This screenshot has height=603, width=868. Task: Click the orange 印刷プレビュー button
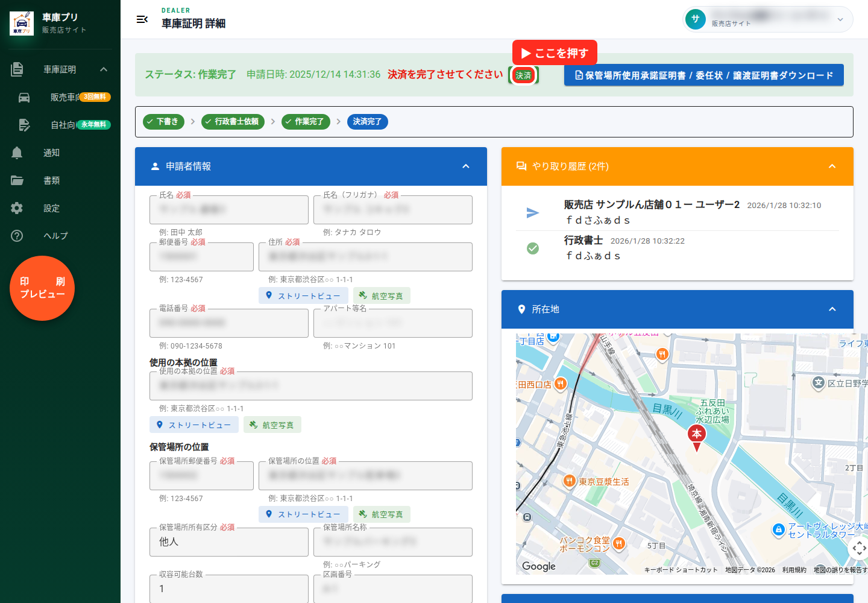42,288
